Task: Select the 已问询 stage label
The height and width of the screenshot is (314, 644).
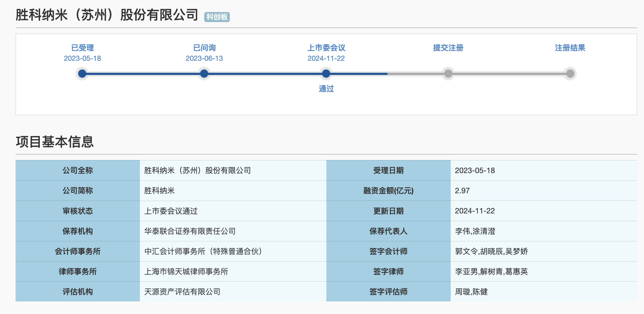Action: 204,48
